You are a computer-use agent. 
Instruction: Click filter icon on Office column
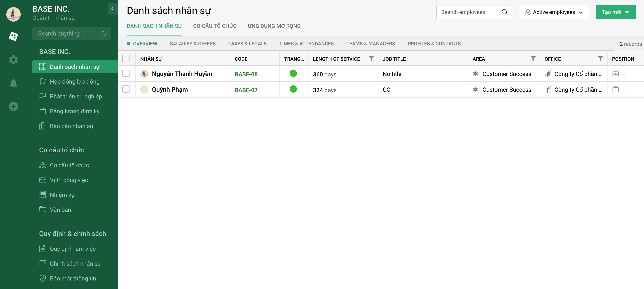pos(600,59)
